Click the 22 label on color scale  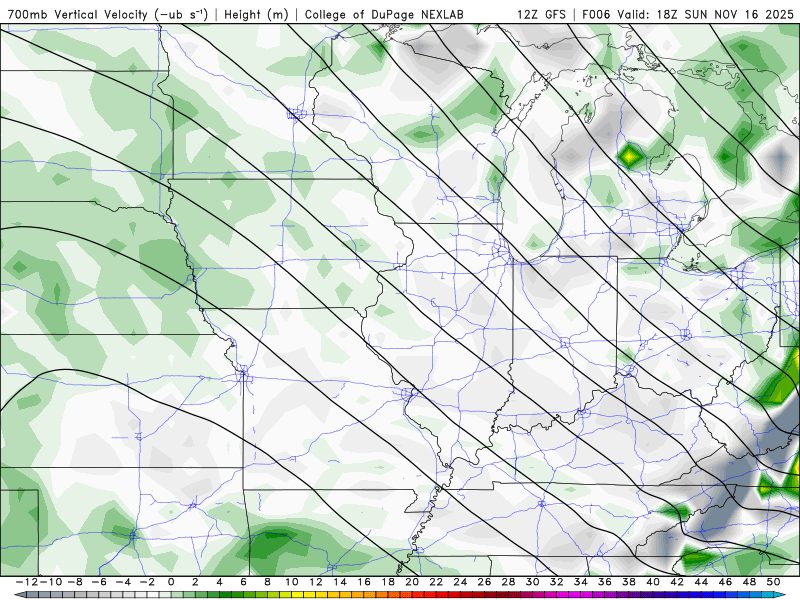point(436,582)
